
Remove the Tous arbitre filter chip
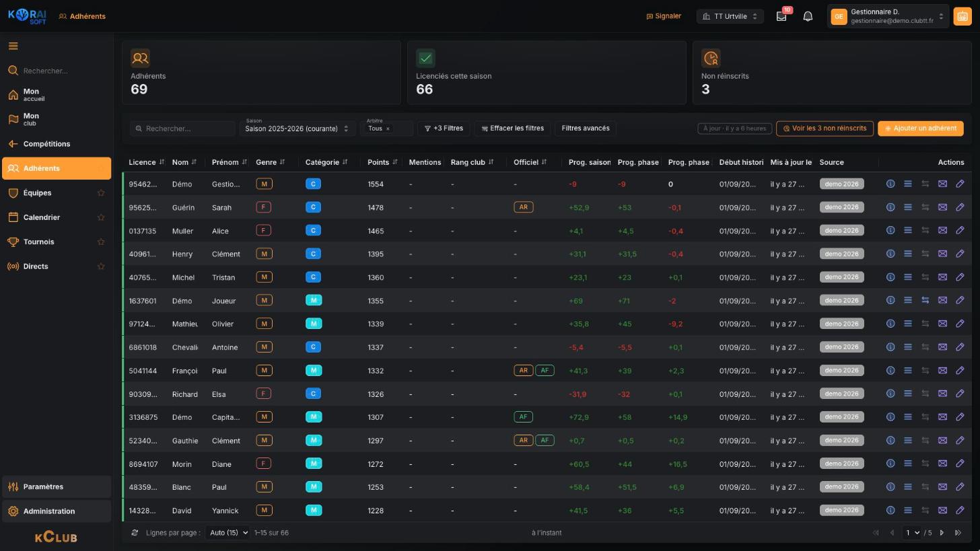(388, 128)
